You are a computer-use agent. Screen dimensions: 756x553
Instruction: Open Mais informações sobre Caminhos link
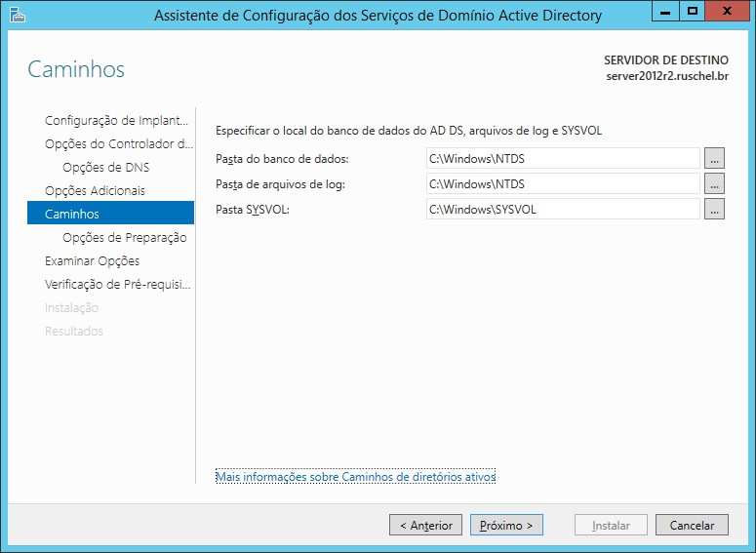coord(355,476)
